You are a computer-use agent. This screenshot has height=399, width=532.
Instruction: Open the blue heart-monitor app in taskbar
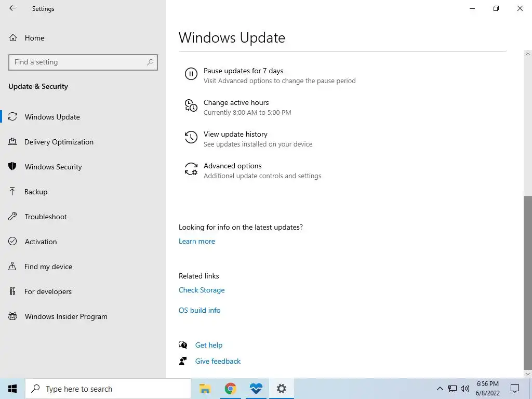pos(256,389)
